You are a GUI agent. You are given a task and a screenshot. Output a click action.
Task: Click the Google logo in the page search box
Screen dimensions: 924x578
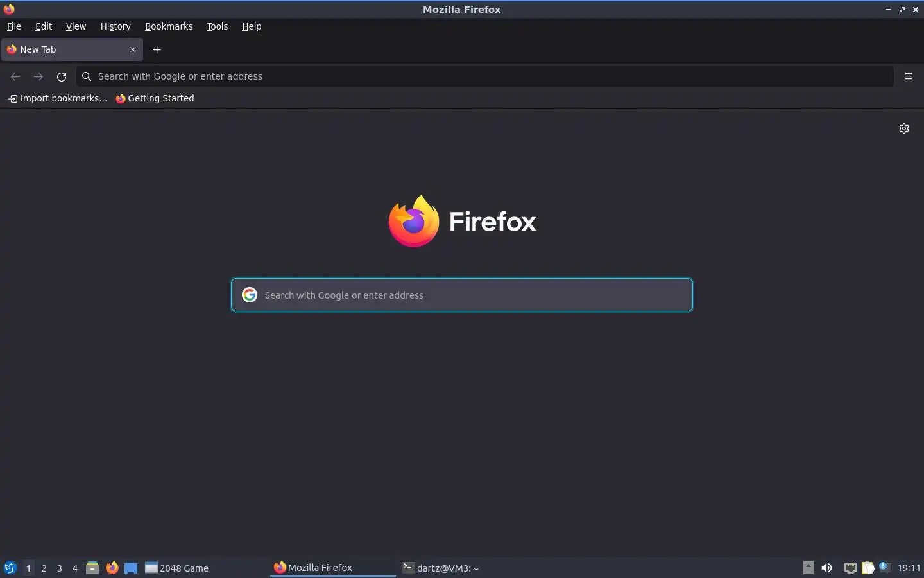click(x=250, y=295)
